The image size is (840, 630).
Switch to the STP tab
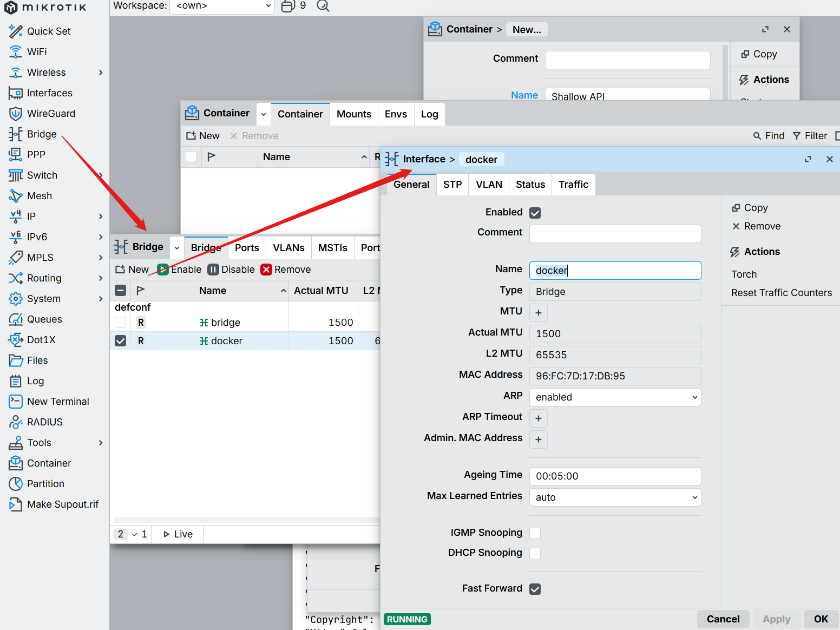coord(452,185)
